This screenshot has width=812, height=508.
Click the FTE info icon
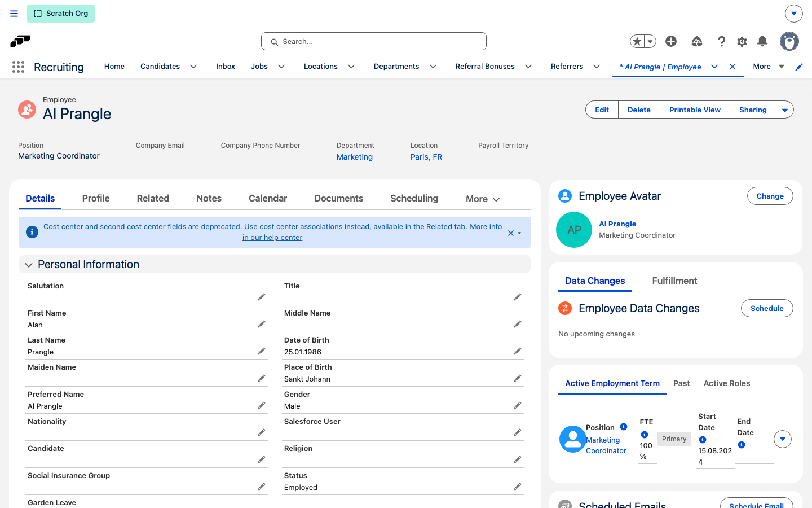coord(645,435)
